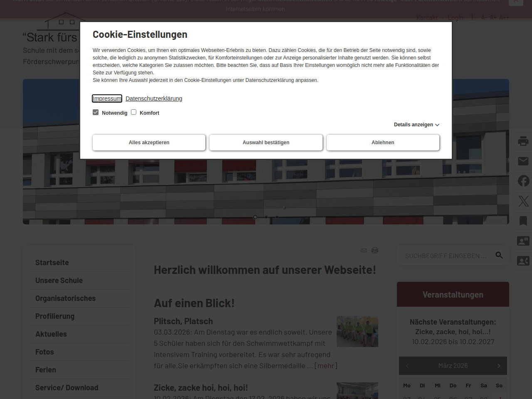Select Profilierung in the side navigation
The width and height of the screenshot is (532, 399).
55,316
